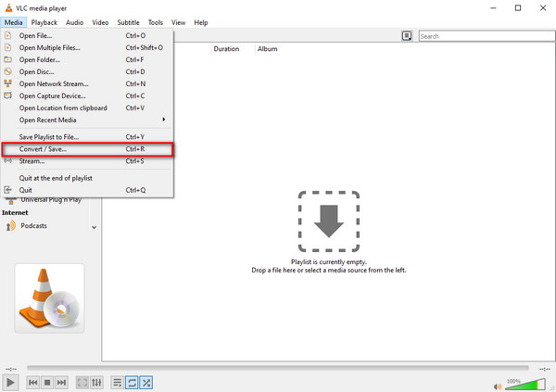Image resolution: width=556 pixels, height=392 pixels.
Task: Expand the sidebar chevron near Podcasts
Action: (94, 227)
